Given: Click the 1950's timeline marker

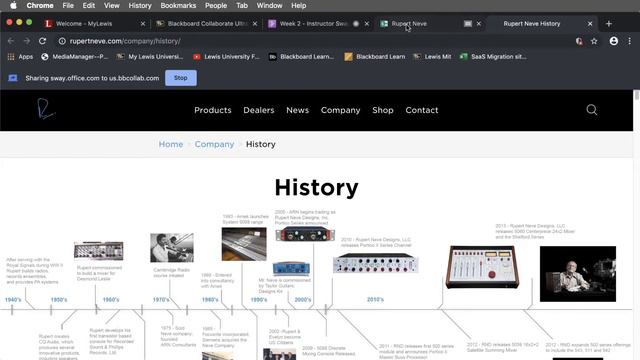Looking at the screenshot, I should (x=59, y=300).
